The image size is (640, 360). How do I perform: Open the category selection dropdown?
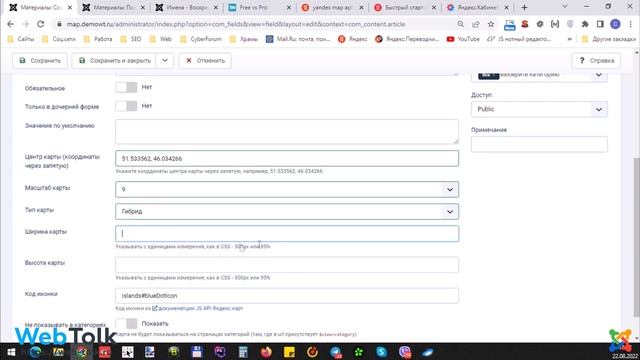pyautogui.click(x=539, y=75)
